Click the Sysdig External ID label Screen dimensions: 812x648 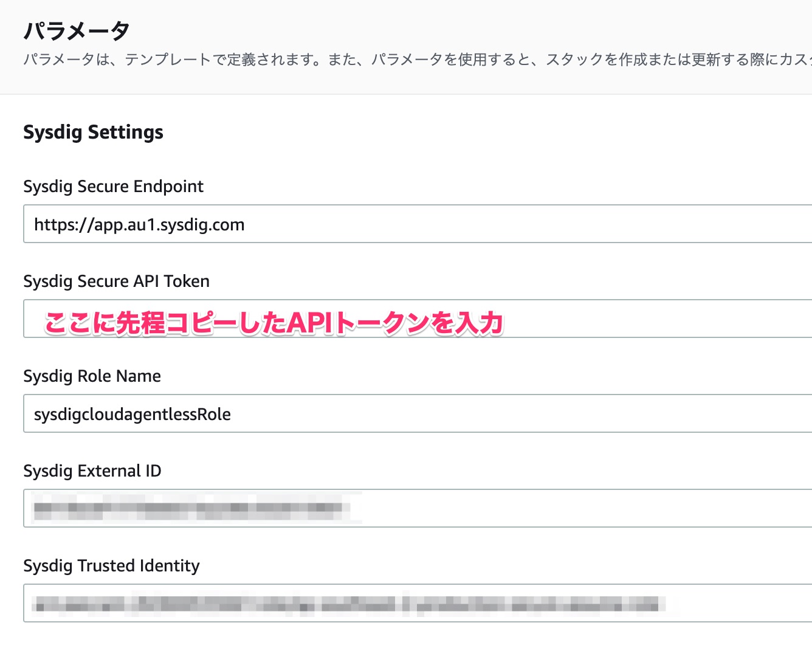(x=92, y=470)
